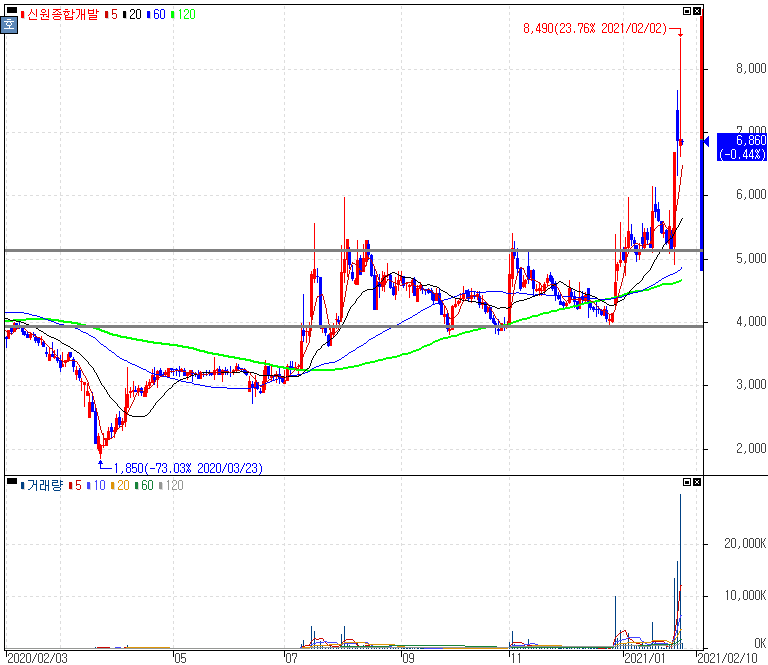The width and height of the screenshot is (768, 665).
Task: Click the 2021/02/10 end date label
Action: pos(727,658)
